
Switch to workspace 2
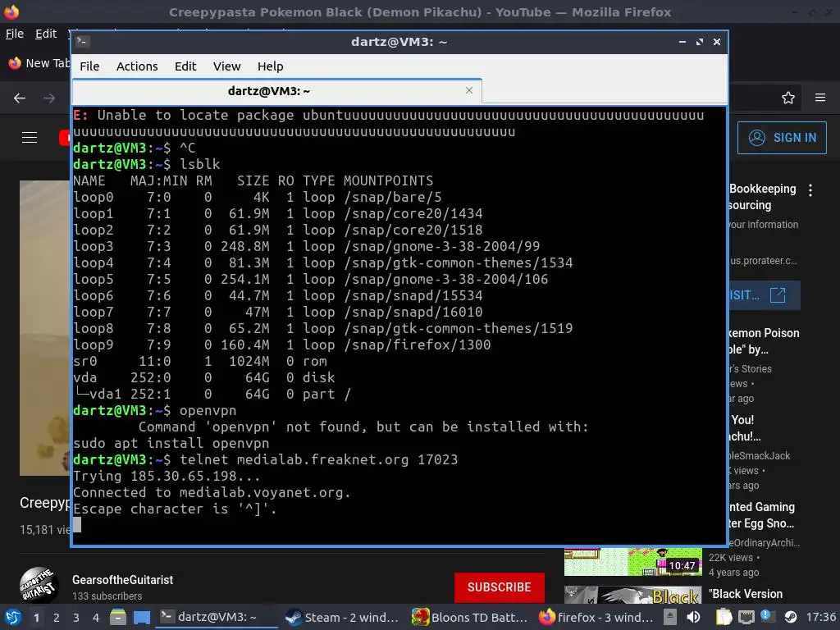[x=57, y=618]
